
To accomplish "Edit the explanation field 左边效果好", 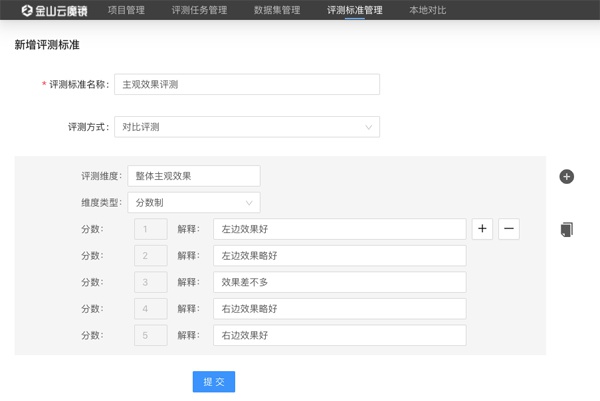I will (x=339, y=229).
